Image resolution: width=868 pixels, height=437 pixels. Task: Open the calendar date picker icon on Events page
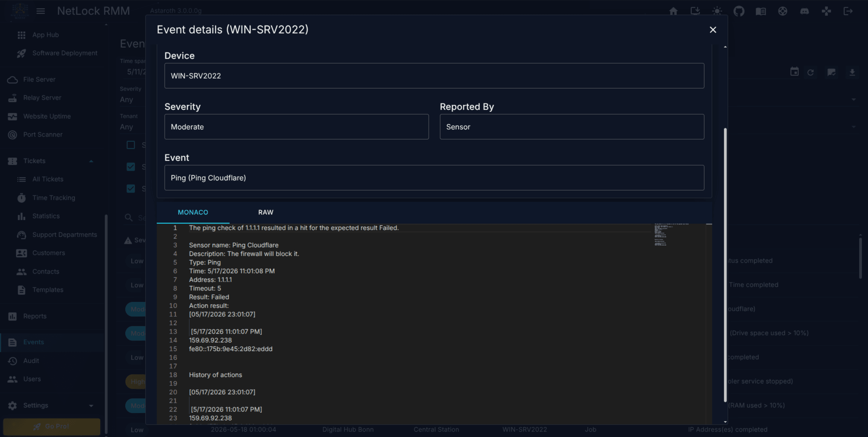794,72
